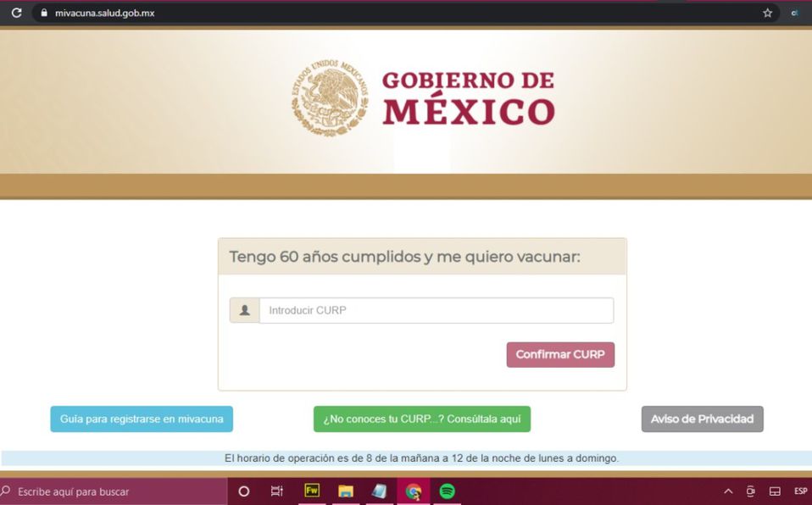Reload the page with the refresh icon
Image resolution: width=812 pixels, height=505 pixels.
pyautogui.click(x=16, y=13)
